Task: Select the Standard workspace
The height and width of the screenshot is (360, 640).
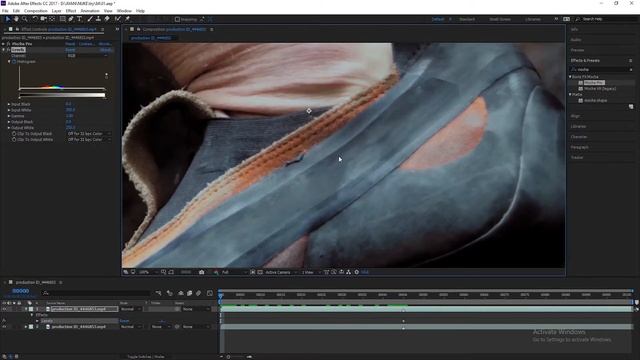Action: [x=467, y=19]
